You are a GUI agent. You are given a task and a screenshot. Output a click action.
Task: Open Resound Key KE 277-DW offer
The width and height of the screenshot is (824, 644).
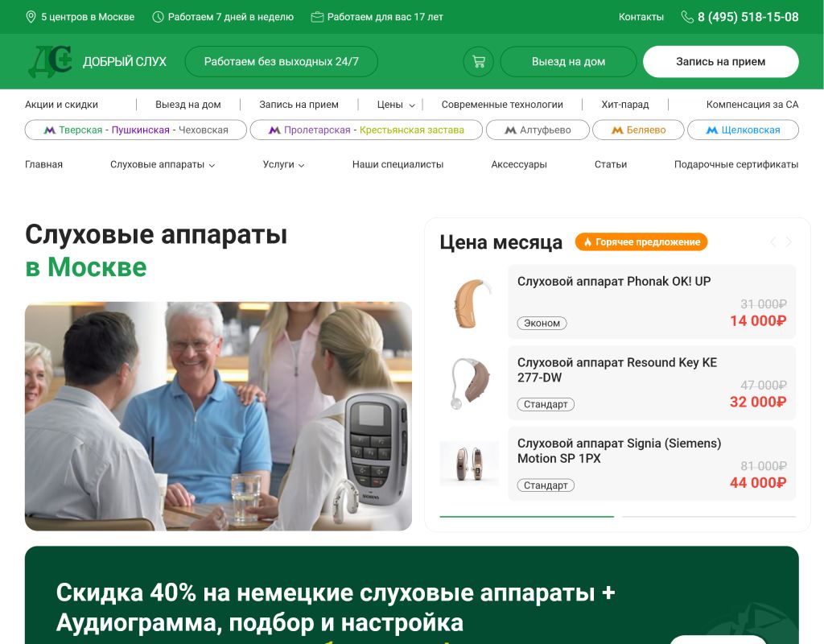(652, 382)
